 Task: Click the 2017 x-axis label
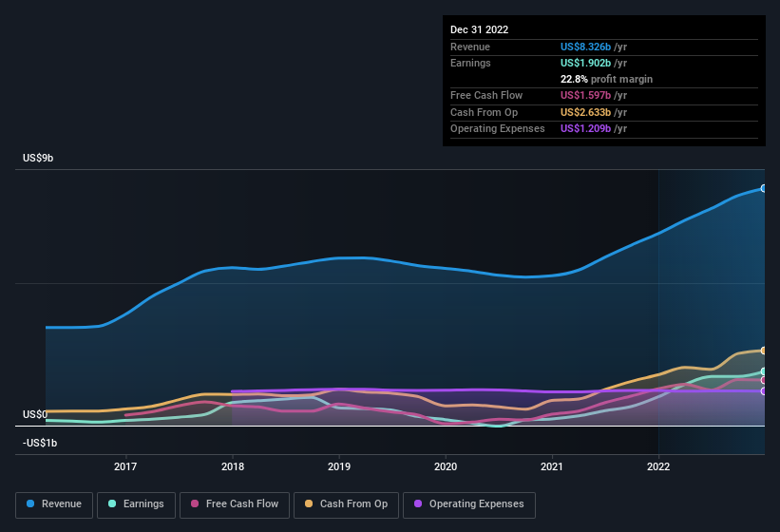tap(125, 466)
